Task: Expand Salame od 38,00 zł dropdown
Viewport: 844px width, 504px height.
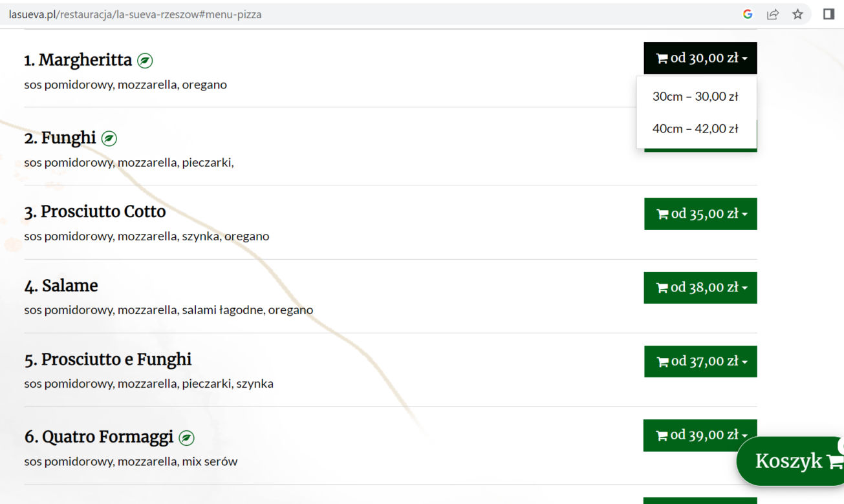Action: pos(700,288)
